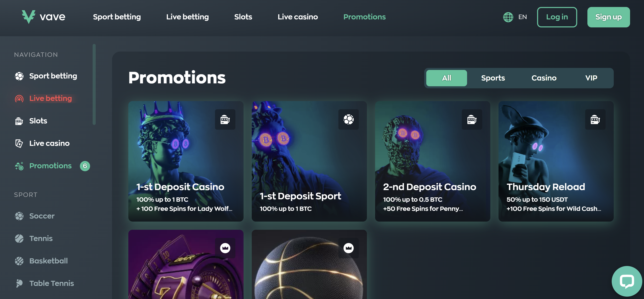This screenshot has height=299, width=644.
Task: Click the slot machine icon on Thursday Reload card
Action: [595, 119]
